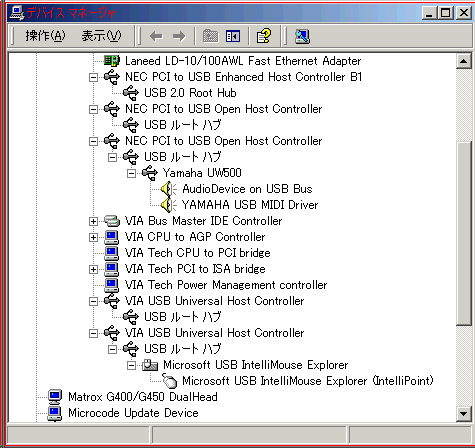
Task: Collapse NEC Enhanced Host Controller B1 node
Action: 93,77
